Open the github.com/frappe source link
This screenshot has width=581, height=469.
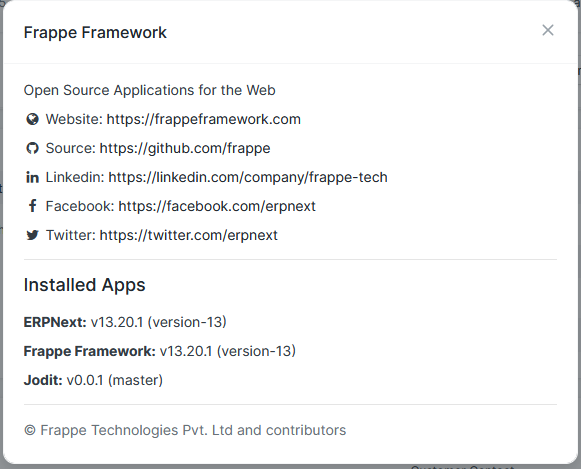[x=185, y=148]
